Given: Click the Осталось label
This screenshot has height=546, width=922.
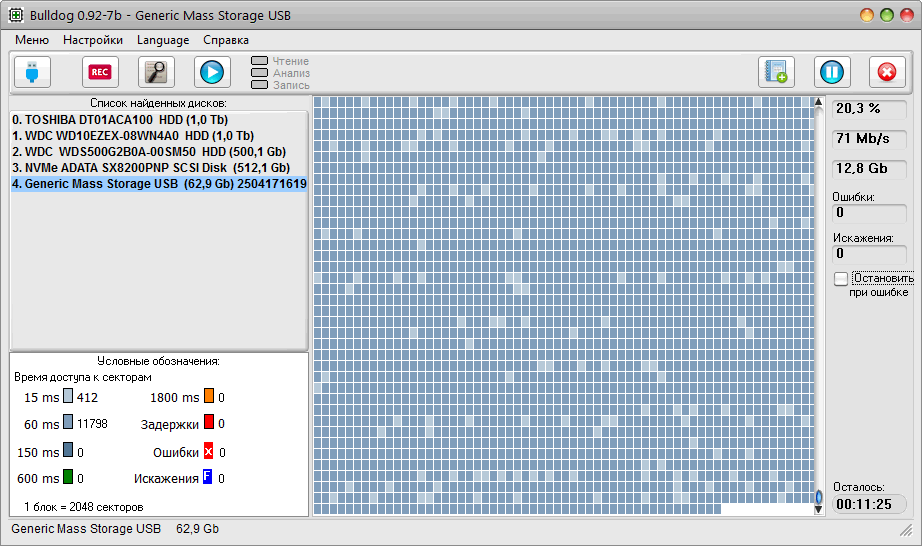Looking at the screenshot, I should click(858, 487).
